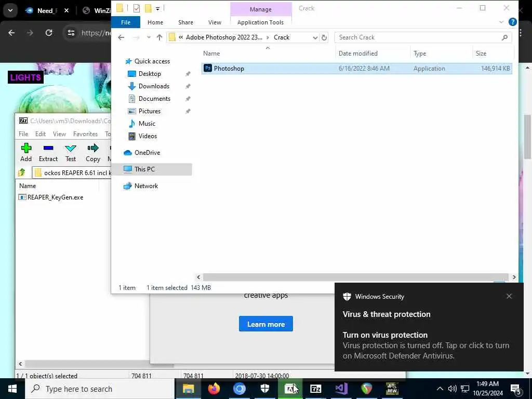Reload the browser page
Image resolution: width=532 pixels, height=399 pixels.
pos(49,33)
